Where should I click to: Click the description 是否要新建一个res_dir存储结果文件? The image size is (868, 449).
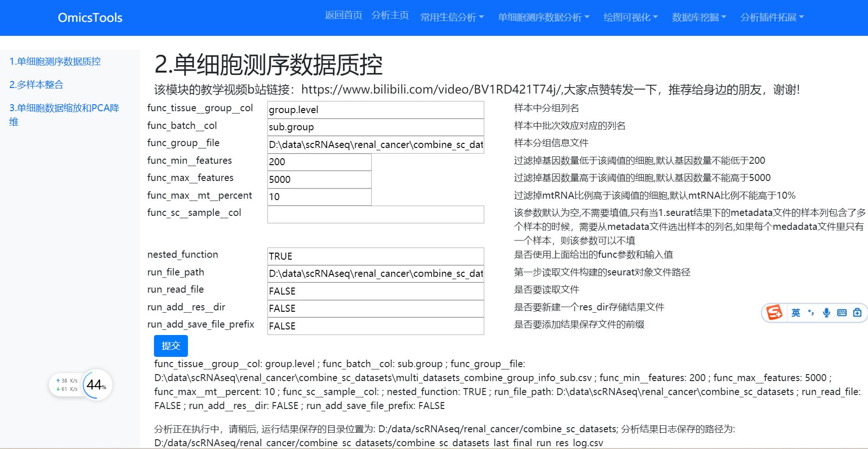(x=589, y=307)
